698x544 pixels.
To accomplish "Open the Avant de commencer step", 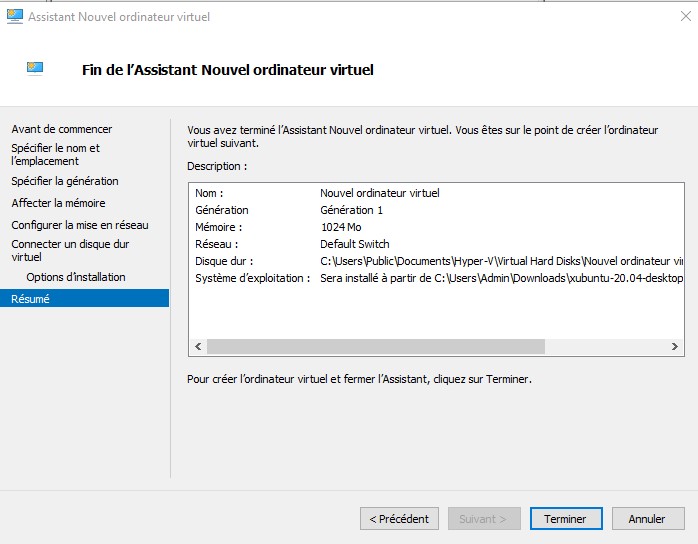I will (61, 129).
